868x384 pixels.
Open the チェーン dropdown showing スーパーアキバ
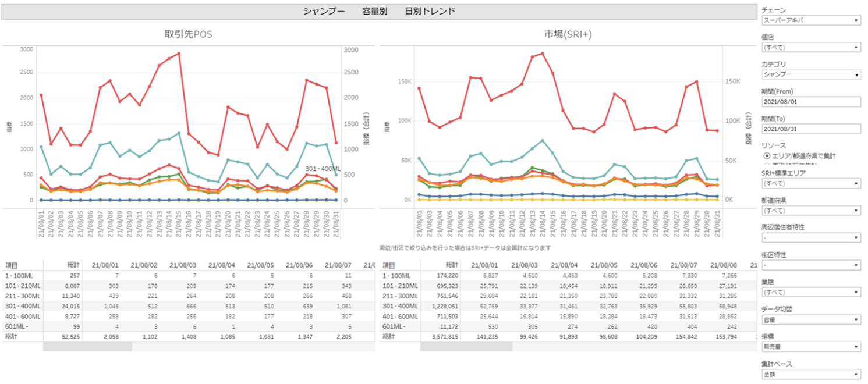(x=811, y=20)
